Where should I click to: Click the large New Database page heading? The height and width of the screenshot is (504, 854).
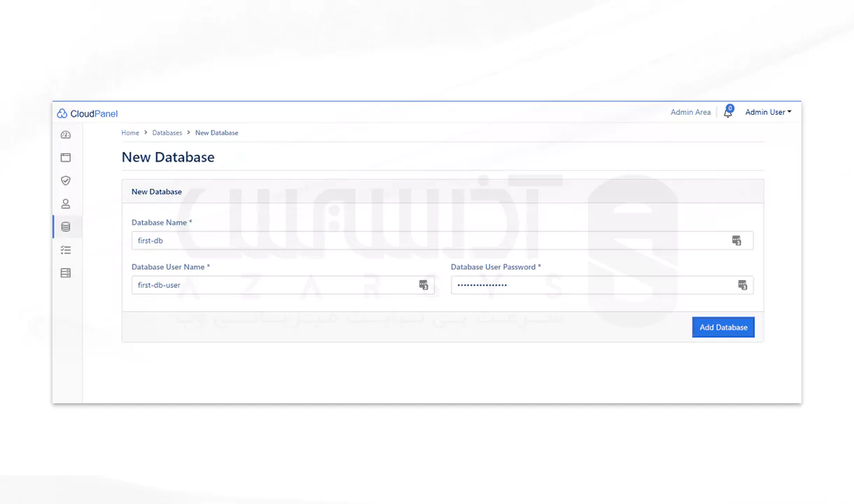[168, 157]
